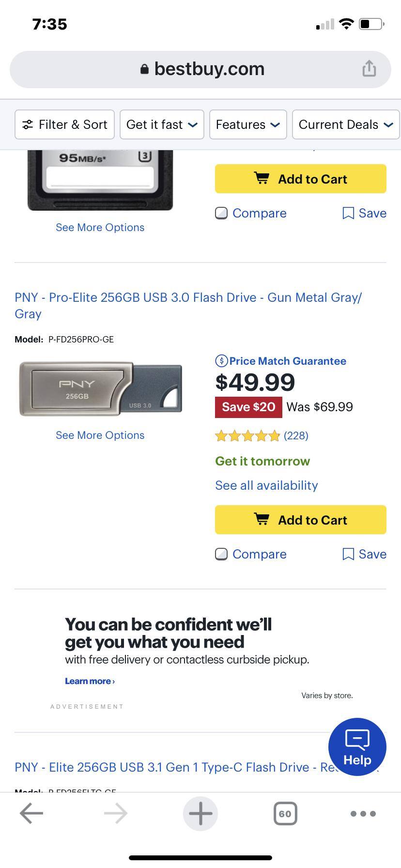Expand the Current Deals dropdown
Viewport: 401px width, 868px height.
click(345, 124)
